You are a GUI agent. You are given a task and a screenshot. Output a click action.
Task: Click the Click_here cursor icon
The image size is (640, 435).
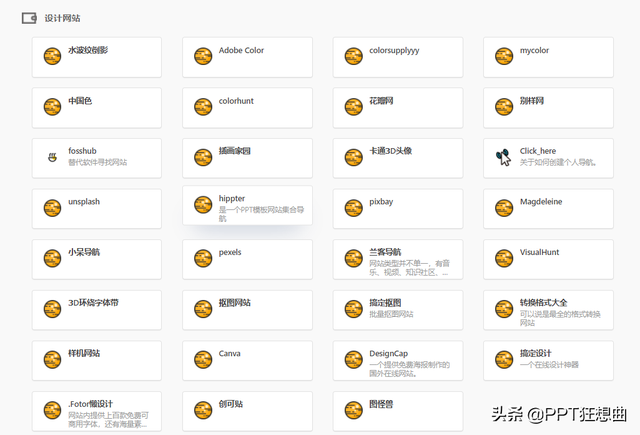(503, 157)
